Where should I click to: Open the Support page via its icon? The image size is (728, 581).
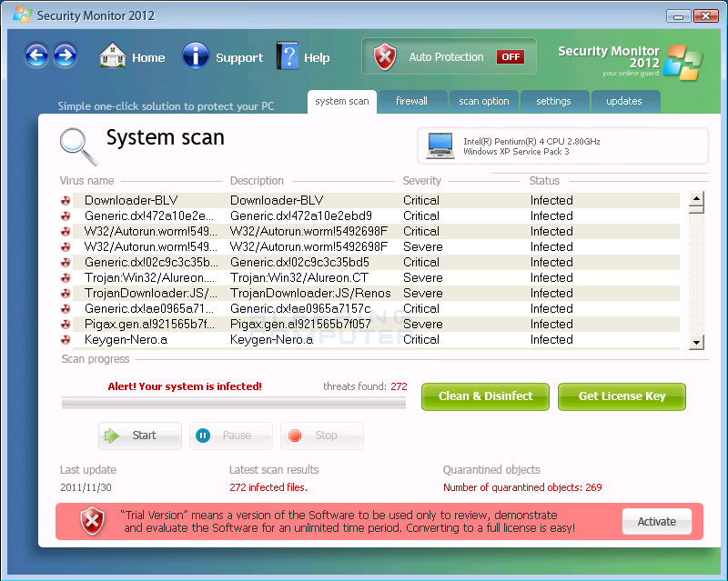click(196, 56)
